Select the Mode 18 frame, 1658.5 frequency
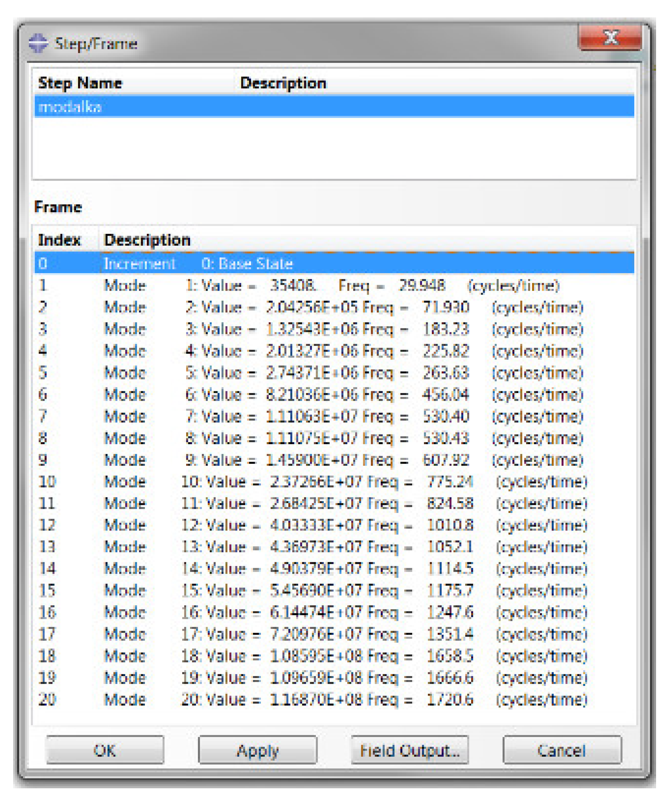The image size is (672, 799). (334, 656)
